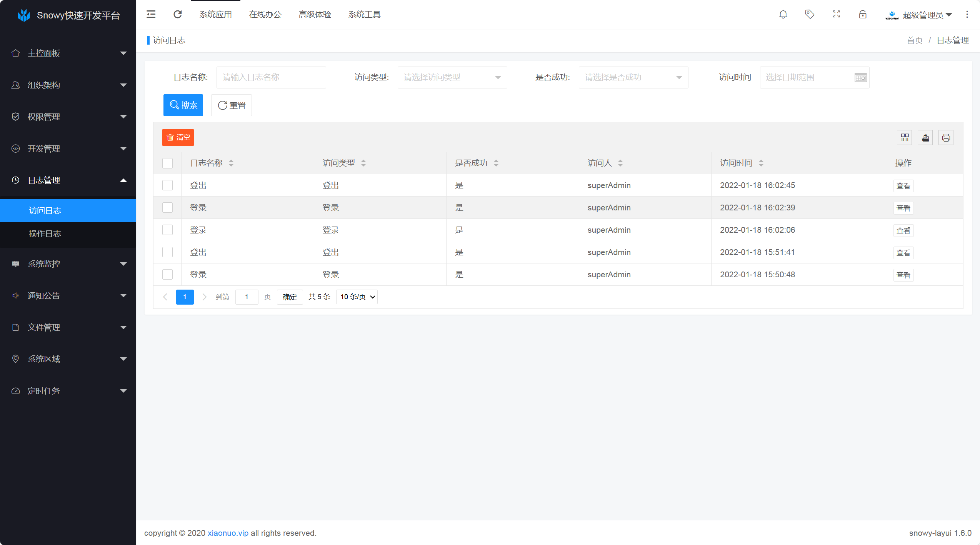The image size is (980, 545).
Task: Refresh the page using the reload icon
Action: [x=178, y=15]
